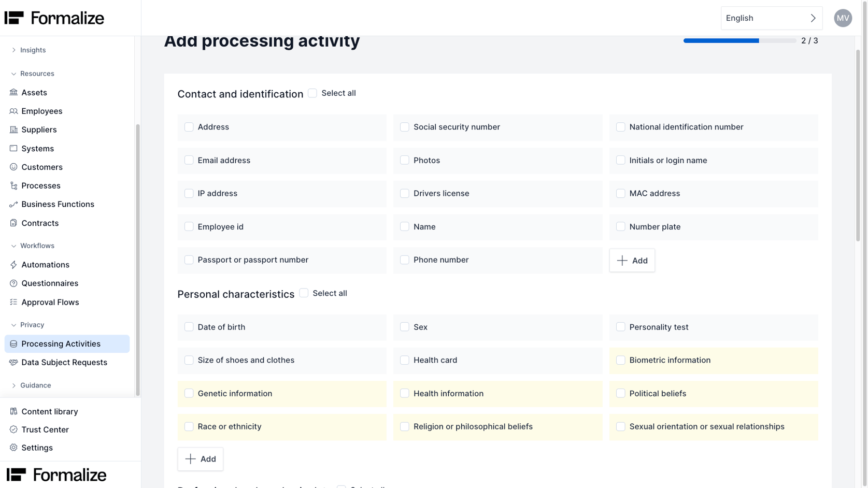Expand the Insights sidebar section

point(13,50)
